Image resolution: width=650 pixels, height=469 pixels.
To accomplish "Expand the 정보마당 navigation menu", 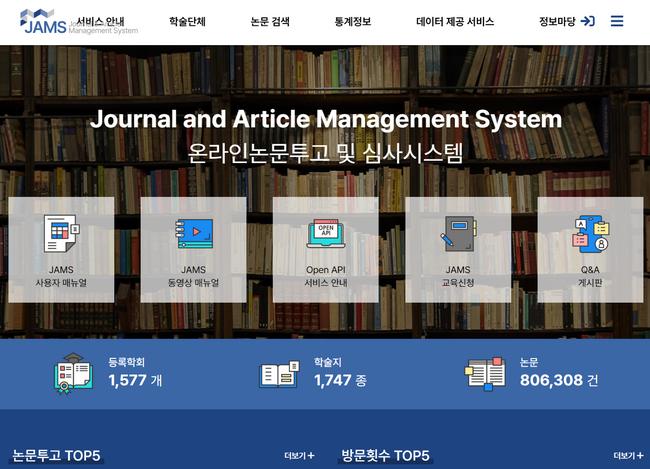I will (556, 21).
